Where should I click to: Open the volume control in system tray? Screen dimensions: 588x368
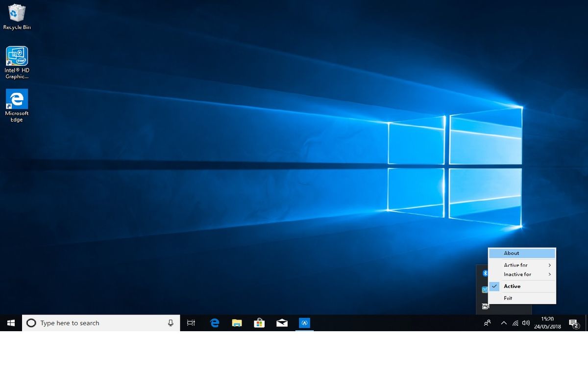coord(526,323)
